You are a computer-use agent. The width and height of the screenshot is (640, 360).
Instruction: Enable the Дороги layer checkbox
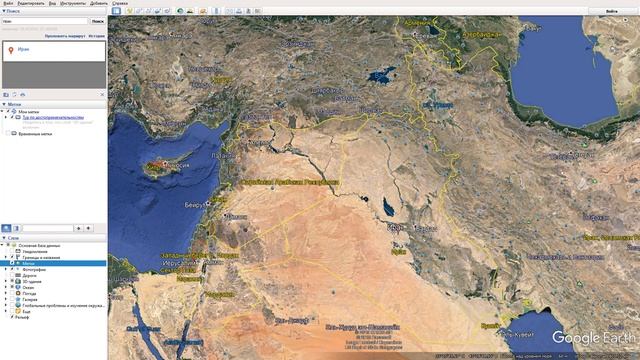tap(12, 276)
